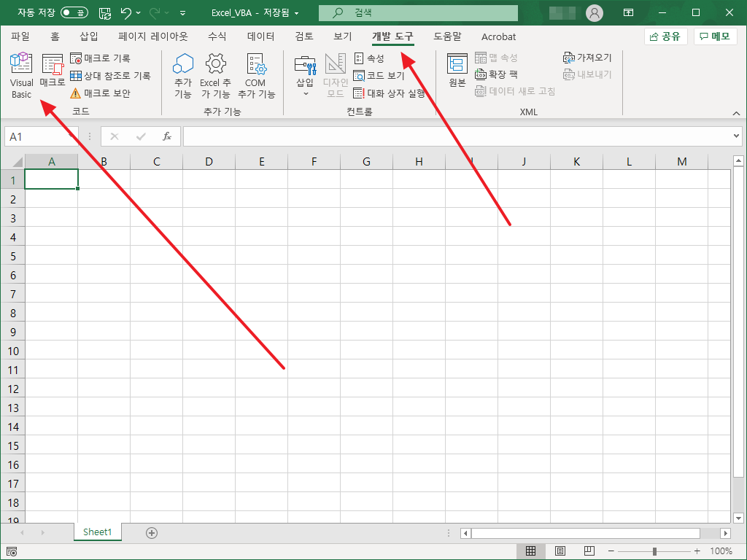Switch to the 수식 tab
This screenshot has height=560, width=747.
[217, 36]
